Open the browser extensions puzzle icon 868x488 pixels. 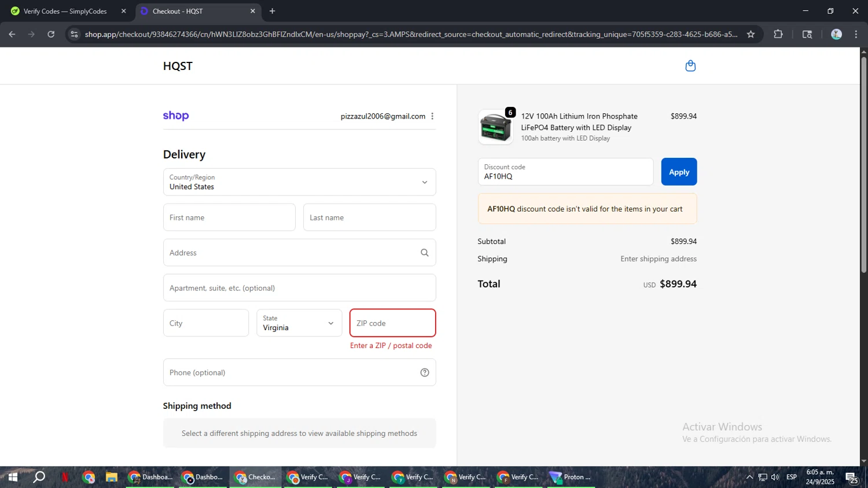778,34
